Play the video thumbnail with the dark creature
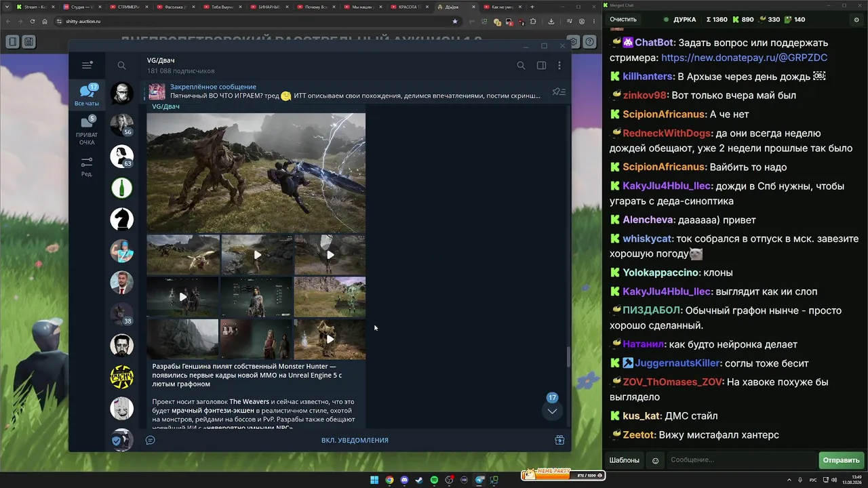The width and height of the screenshot is (868, 488). pos(183,297)
